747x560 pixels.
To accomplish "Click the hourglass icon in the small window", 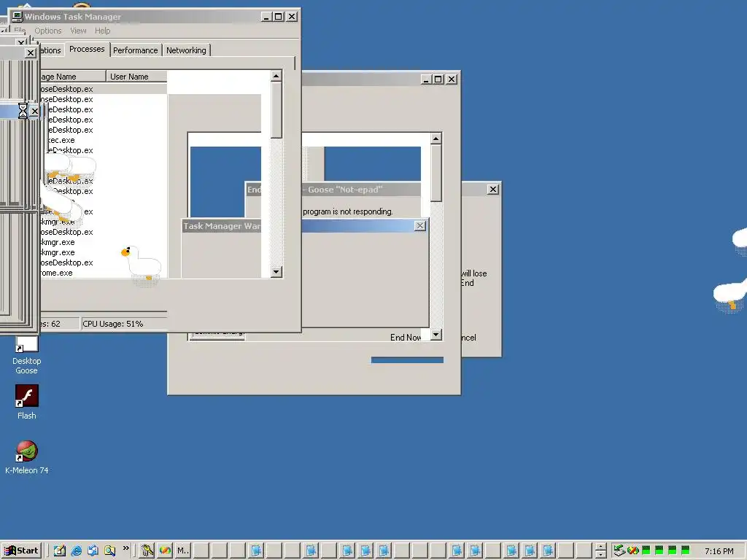I will coord(23,111).
